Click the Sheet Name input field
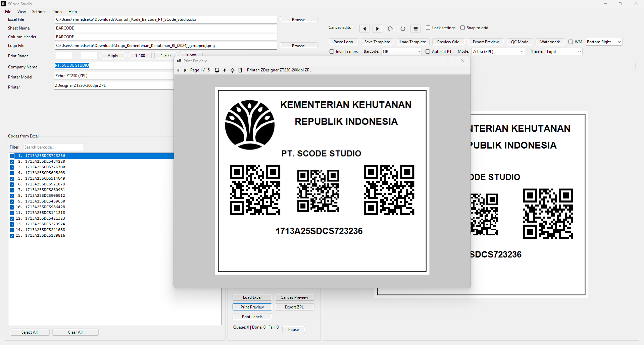The height and width of the screenshot is (345, 644). (x=166, y=28)
